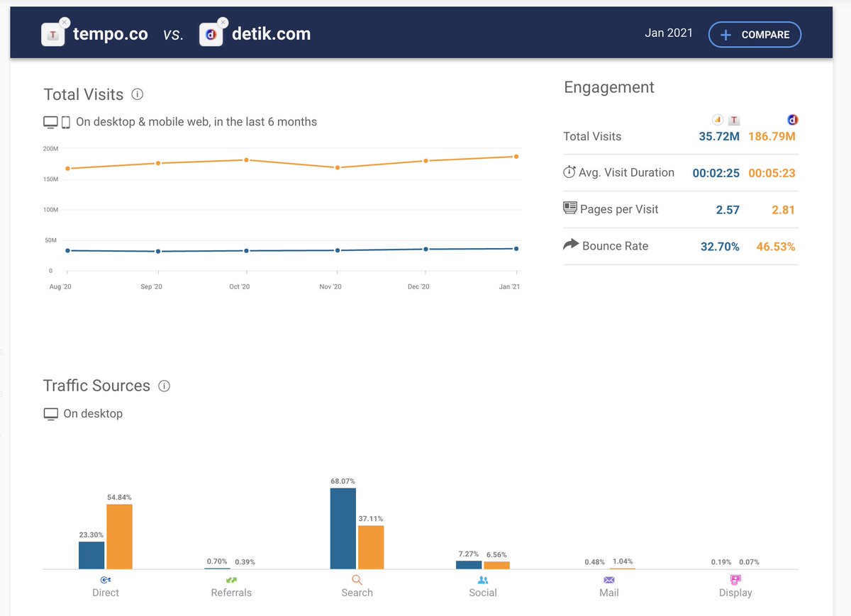Select the Aug '20 point on blue line

67,250
